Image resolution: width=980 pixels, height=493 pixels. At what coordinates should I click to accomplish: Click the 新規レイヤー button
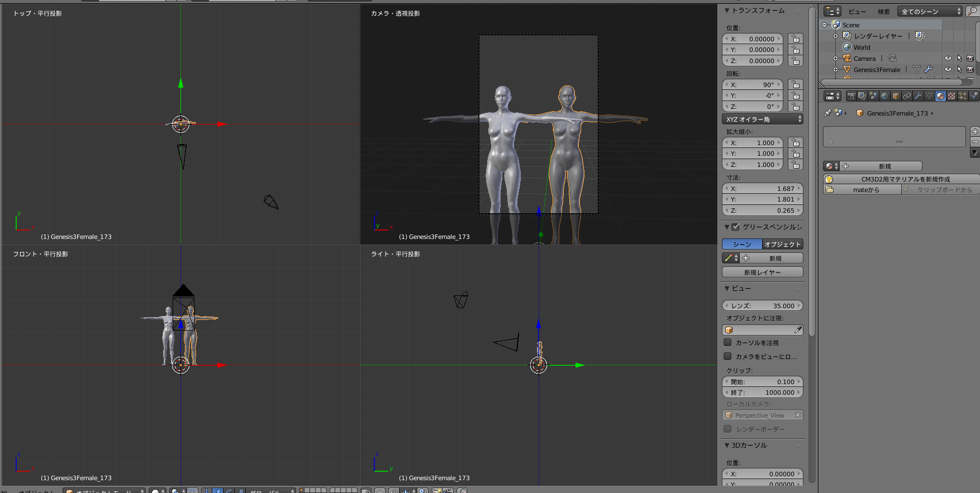(763, 272)
